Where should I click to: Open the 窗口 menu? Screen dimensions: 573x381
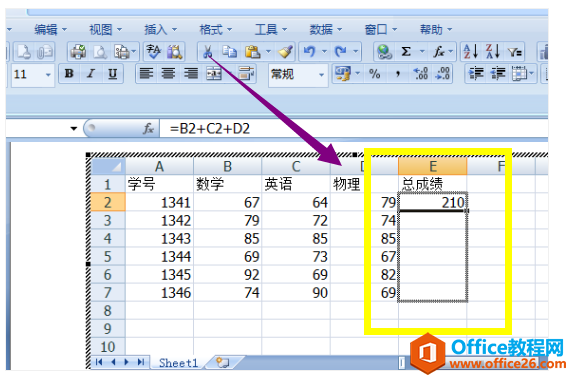pos(381,29)
